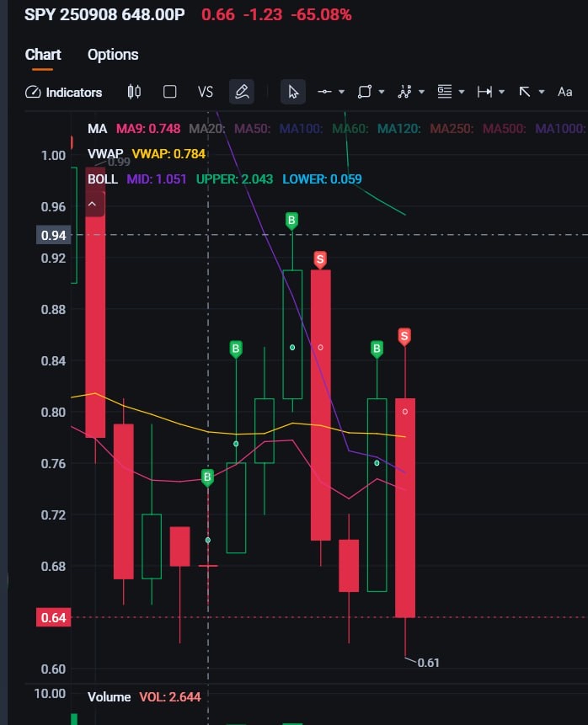Screen dimensions: 588x725
Task: Click the MA100 legend entry
Action: [301, 129]
